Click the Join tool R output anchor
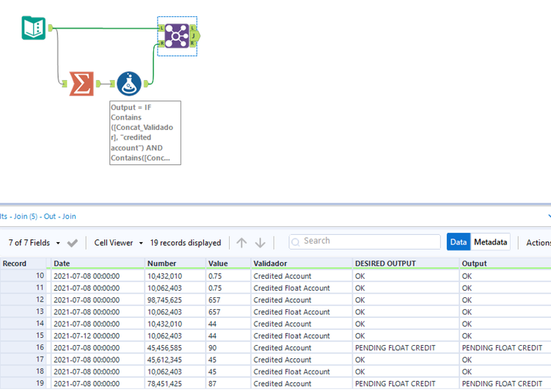 192,43
